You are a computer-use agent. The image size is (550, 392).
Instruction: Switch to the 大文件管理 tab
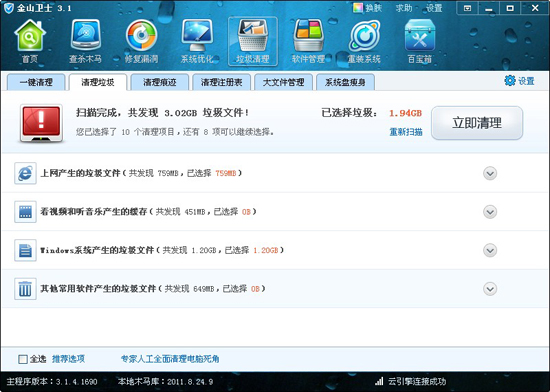click(283, 82)
